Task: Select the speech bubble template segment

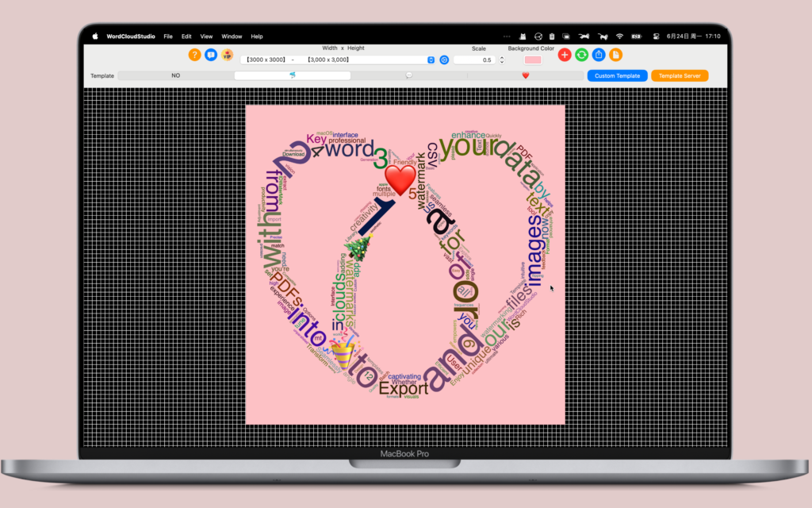Action: tap(409, 75)
